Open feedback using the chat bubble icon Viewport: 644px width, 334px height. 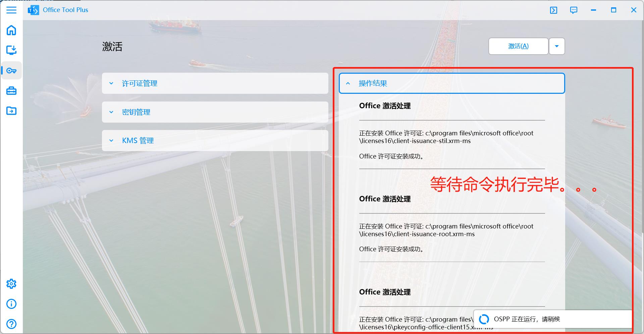pyautogui.click(x=574, y=10)
